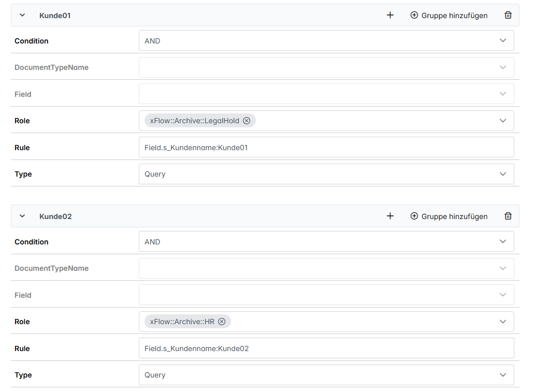Open the Condition dropdown for Kunde01
This screenshot has height=392, width=534.
point(326,40)
